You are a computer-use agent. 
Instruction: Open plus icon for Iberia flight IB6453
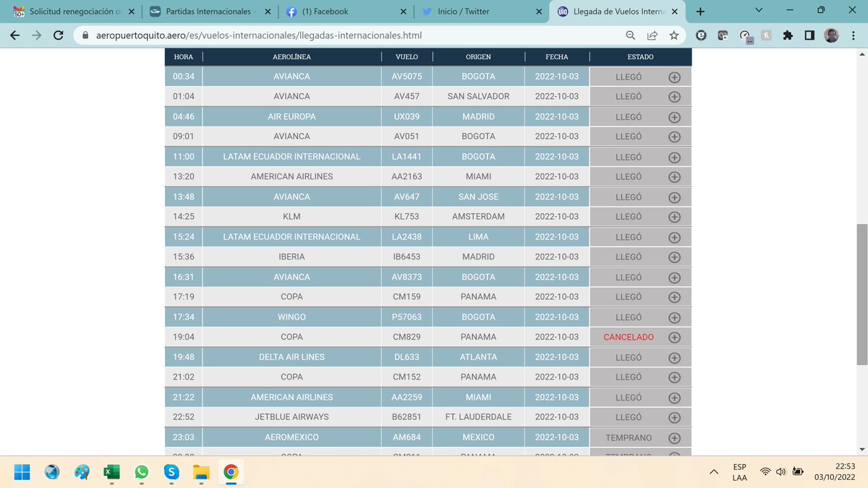(674, 257)
